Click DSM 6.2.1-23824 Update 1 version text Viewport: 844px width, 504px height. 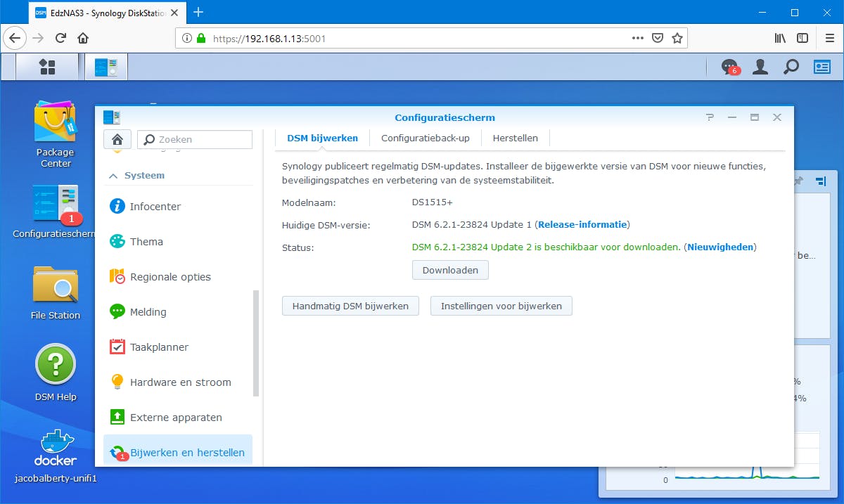[x=472, y=225]
